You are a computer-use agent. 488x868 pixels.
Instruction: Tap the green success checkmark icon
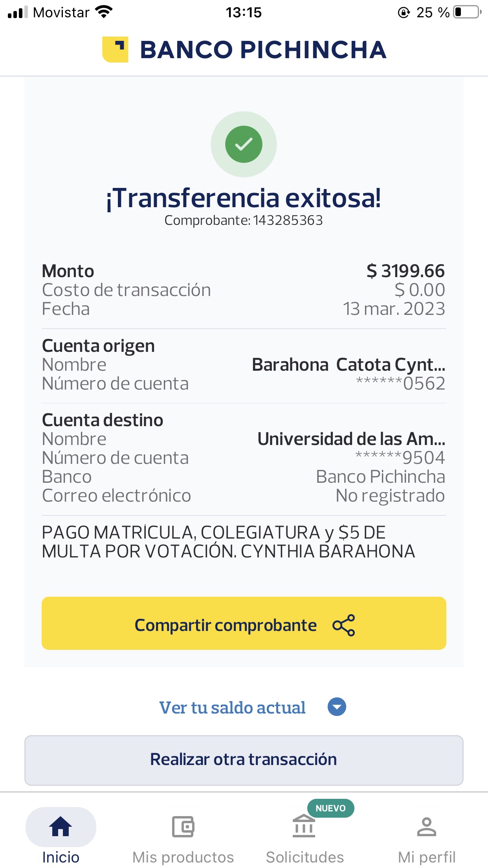point(244,144)
